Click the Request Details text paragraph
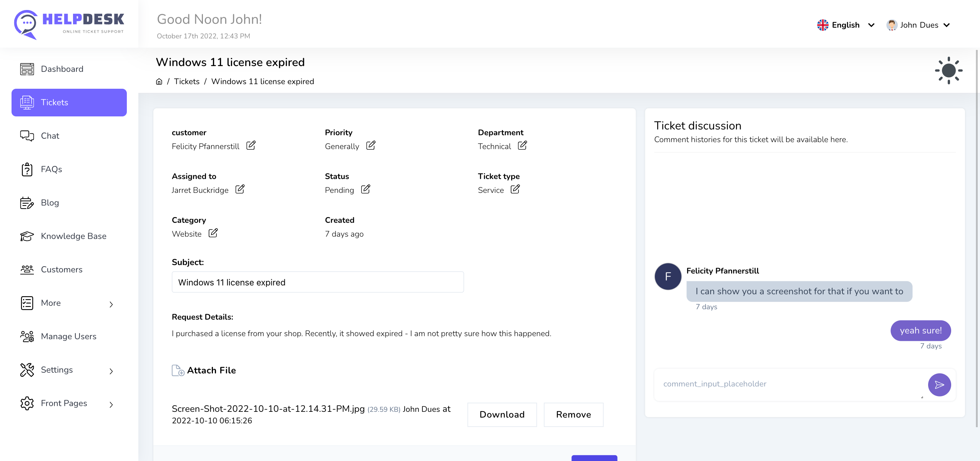Image resolution: width=980 pixels, height=461 pixels. pyautogui.click(x=361, y=333)
